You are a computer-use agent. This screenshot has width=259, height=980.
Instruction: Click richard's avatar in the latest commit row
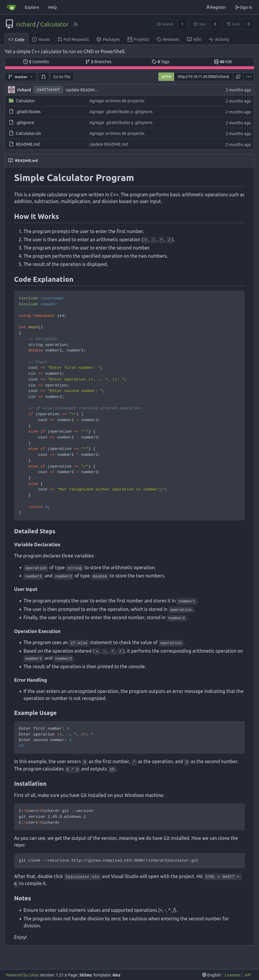coord(11,90)
